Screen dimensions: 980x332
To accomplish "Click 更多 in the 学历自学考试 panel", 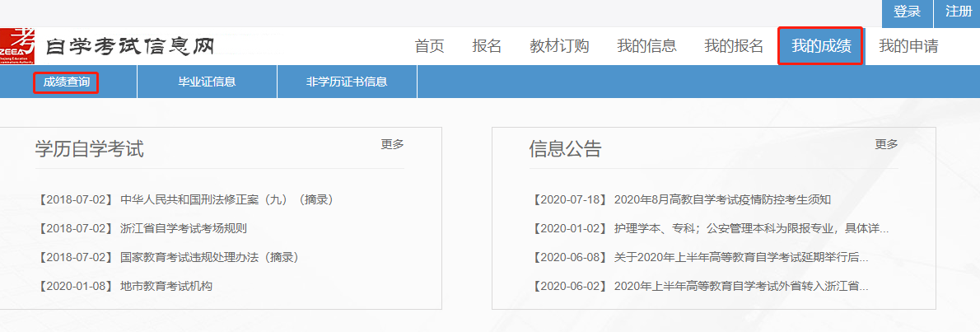I will pyautogui.click(x=392, y=144).
